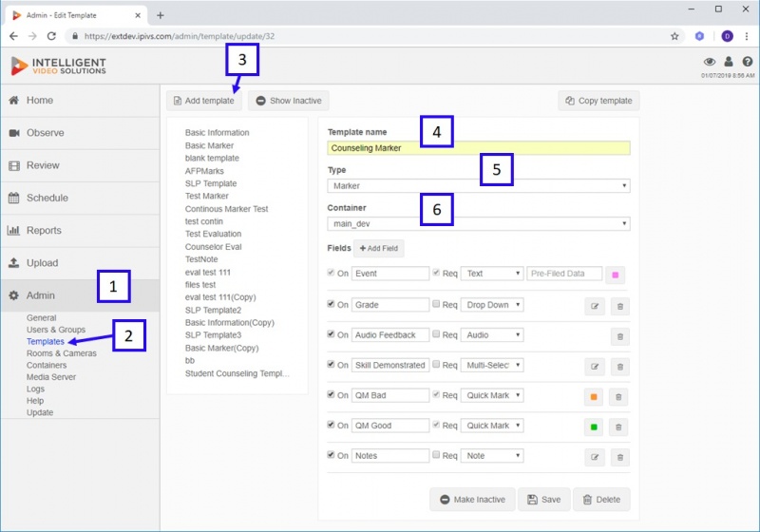
Task: Delete the Notes field
Action: 620,457
